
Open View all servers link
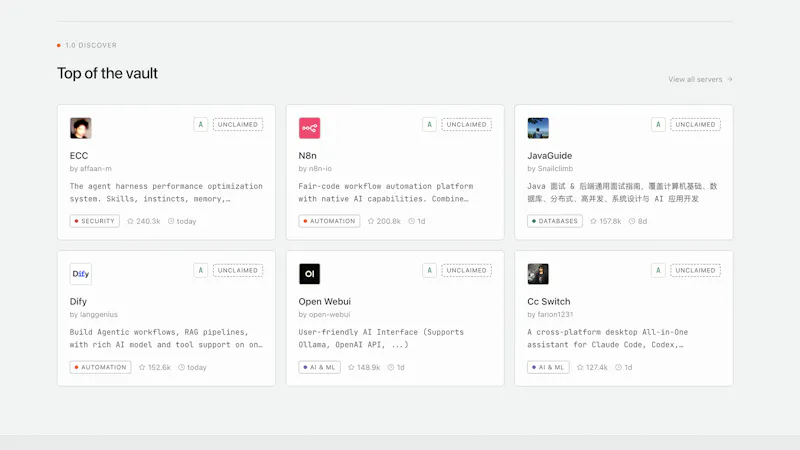[x=700, y=80]
